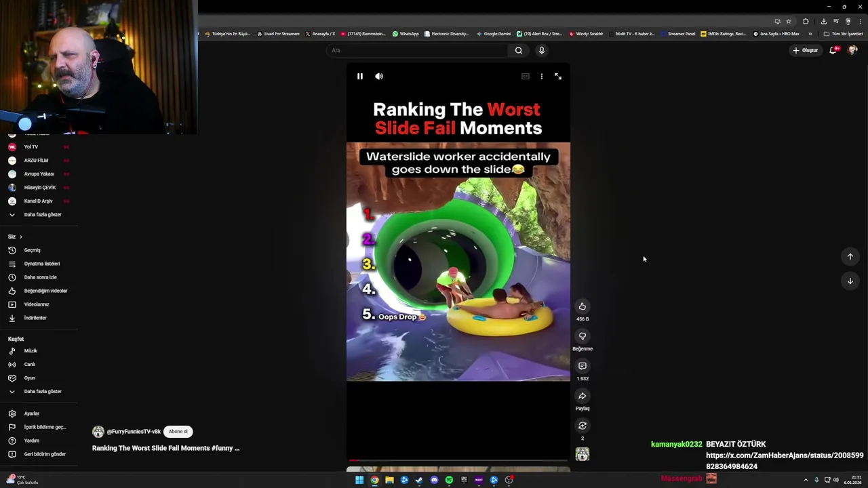Open YouTube notifications bell
Viewport: 868px width, 488px height.
[x=833, y=50]
